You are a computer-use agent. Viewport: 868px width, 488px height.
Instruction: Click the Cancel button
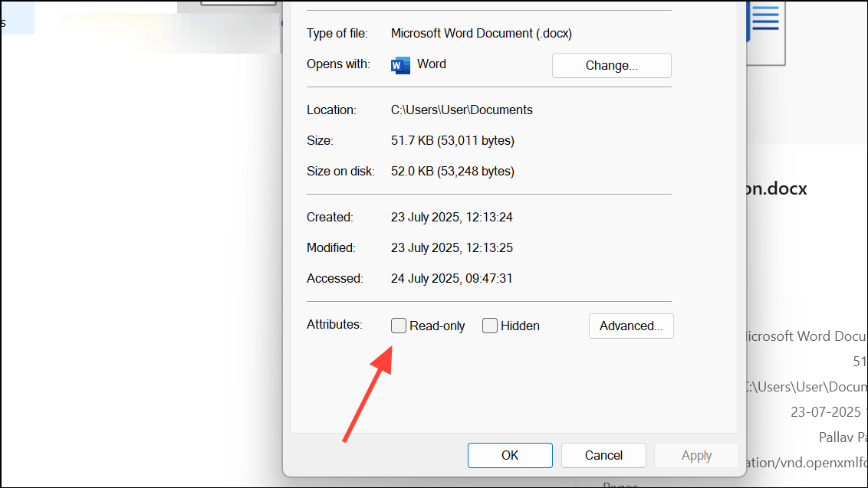pos(603,455)
